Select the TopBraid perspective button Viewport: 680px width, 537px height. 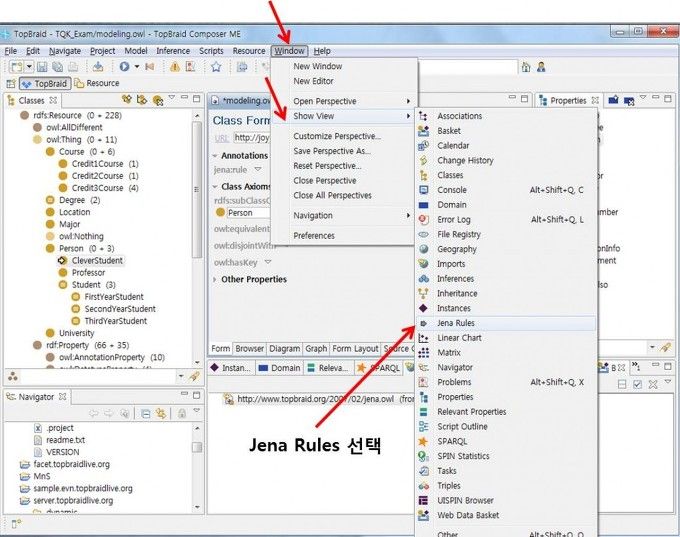45,84
